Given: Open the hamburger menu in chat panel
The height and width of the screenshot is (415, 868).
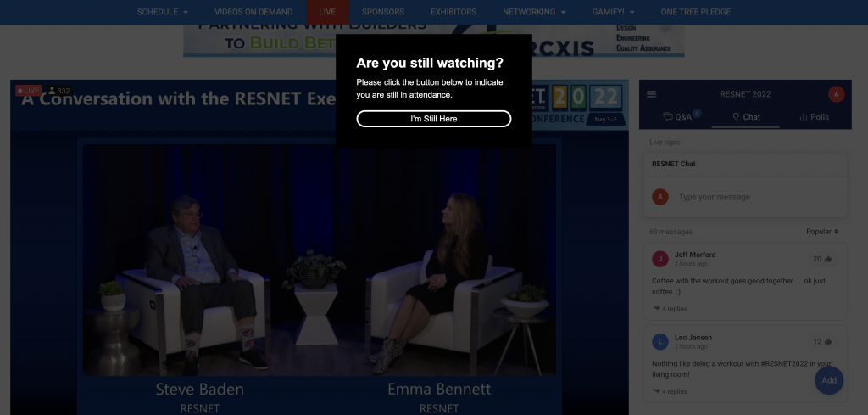Looking at the screenshot, I should (x=652, y=94).
